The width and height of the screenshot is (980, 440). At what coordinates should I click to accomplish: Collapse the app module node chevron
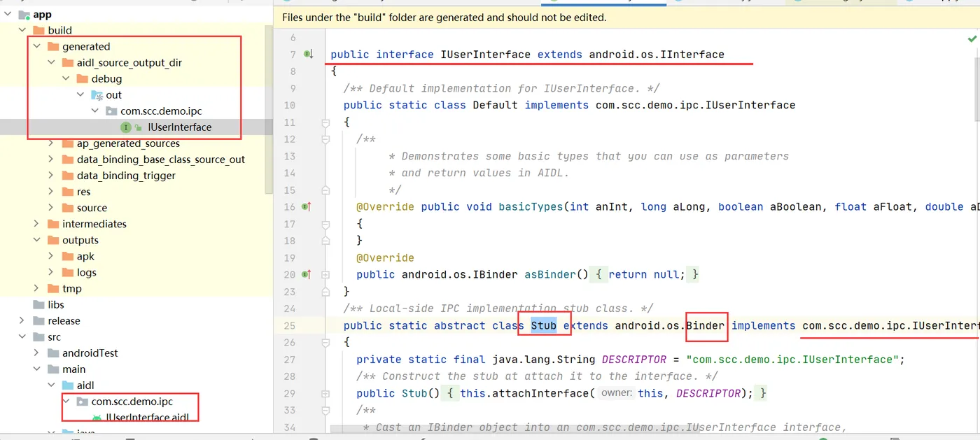[x=8, y=14]
